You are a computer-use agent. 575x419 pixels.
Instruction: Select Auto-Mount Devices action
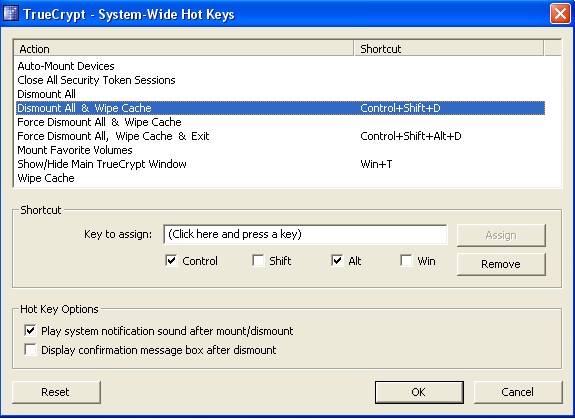coord(281,66)
